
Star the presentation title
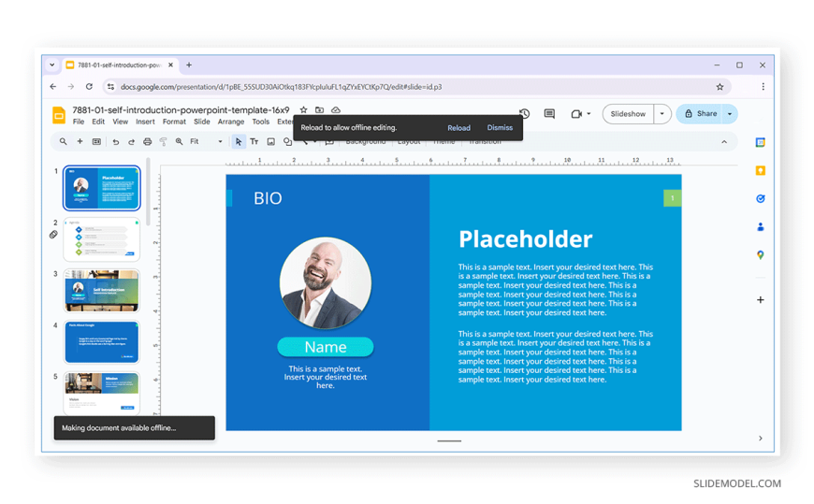(x=304, y=110)
